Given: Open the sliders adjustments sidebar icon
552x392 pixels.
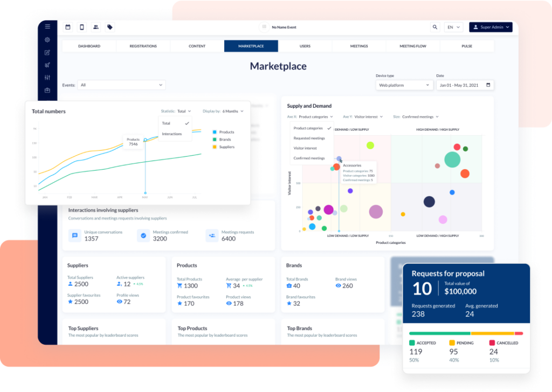Looking at the screenshot, I should point(47,78).
